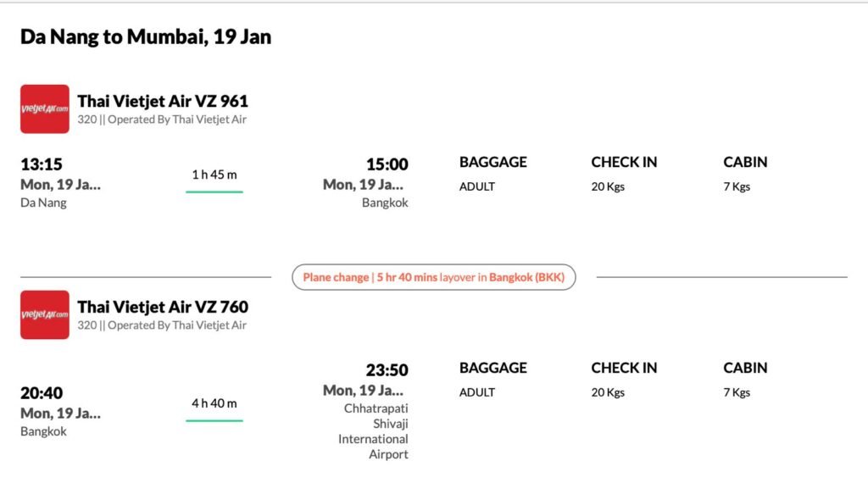Screen dimensions: 868x483
Task: Click the 13:15 departure time from Da Nang
Action: tap(42, 164)
